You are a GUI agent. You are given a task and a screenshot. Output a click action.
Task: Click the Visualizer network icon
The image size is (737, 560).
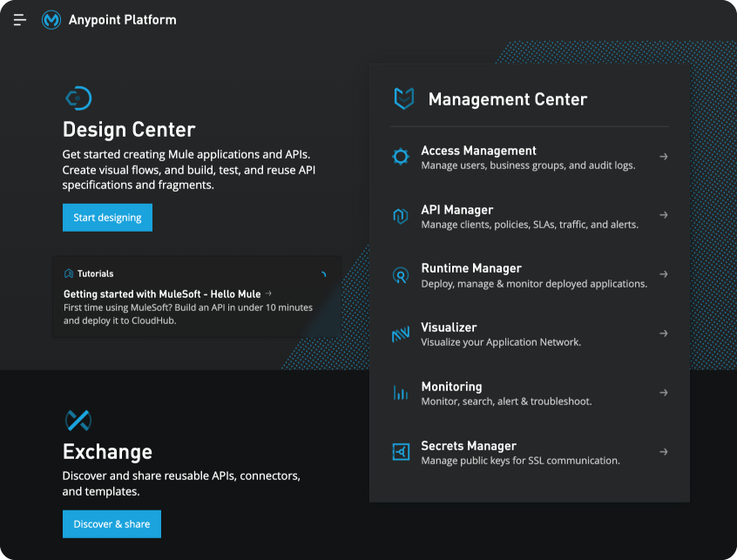tap(401, 334)
